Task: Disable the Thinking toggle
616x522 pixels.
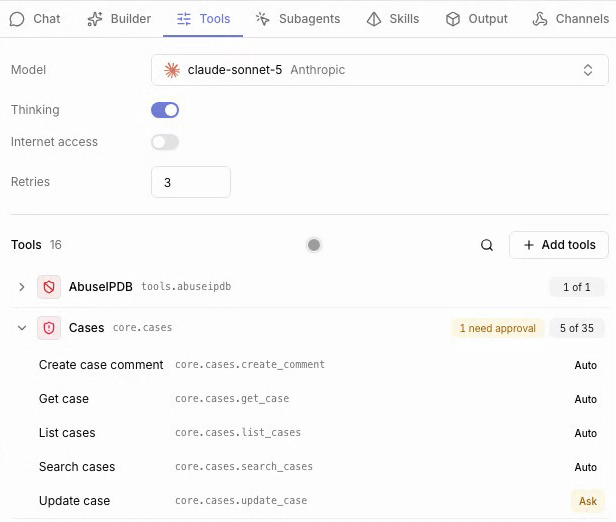Action: coord(165,110)
